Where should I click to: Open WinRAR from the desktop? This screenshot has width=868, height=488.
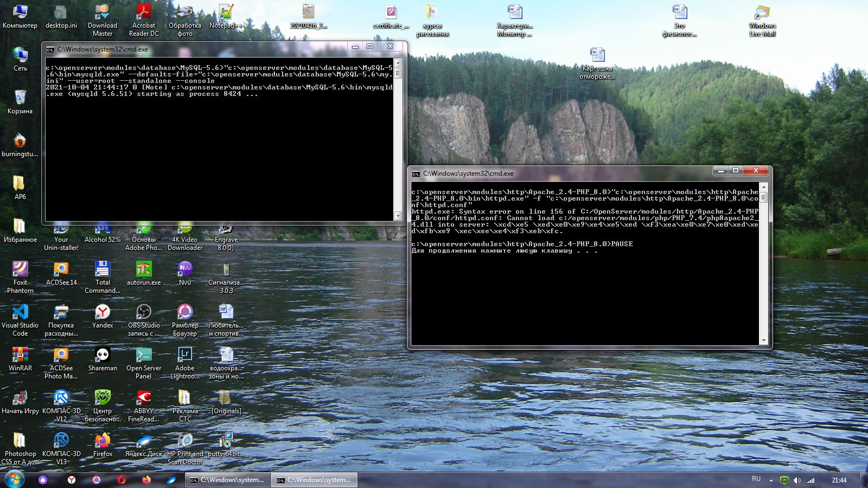pyautogui.click(x=20, y=355)
